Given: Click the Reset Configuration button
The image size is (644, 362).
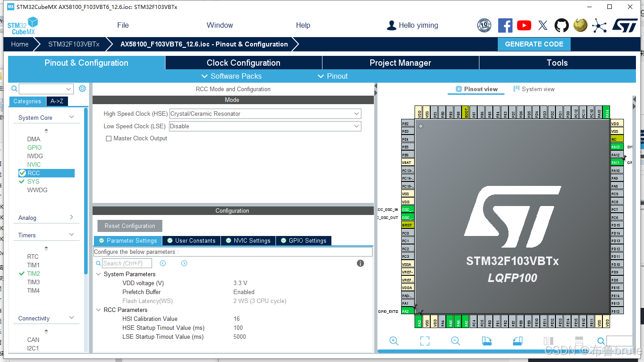Looking at the screenshot, I should tap(130, 226).
